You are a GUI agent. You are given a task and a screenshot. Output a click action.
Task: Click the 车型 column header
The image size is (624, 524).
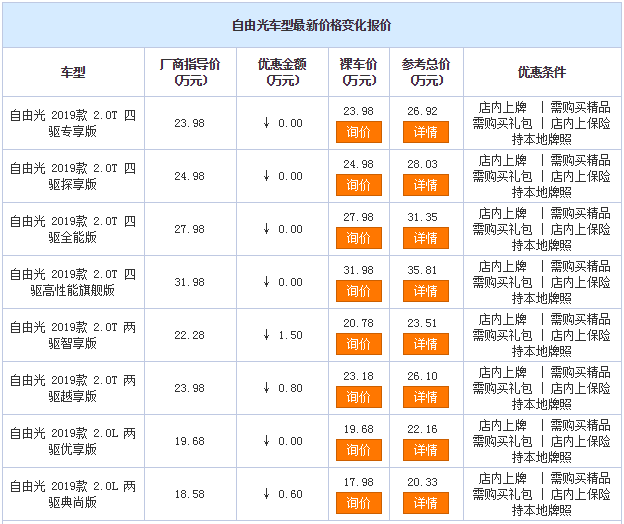coord(73,72)
